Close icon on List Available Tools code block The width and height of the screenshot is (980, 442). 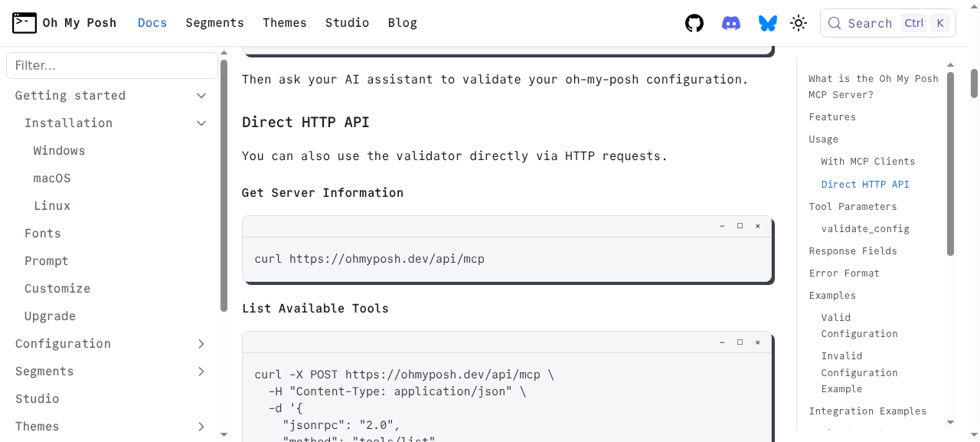click(758, 342)
